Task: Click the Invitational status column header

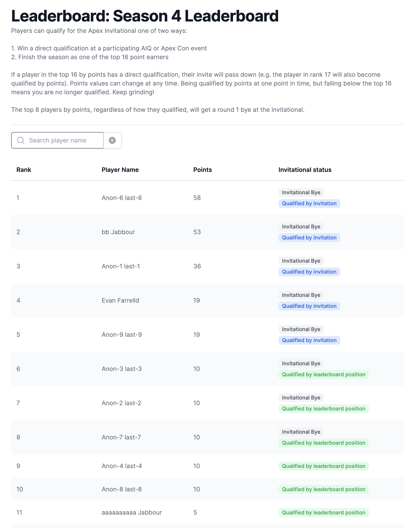Action: pyautogui.click(x=305, y=170)
